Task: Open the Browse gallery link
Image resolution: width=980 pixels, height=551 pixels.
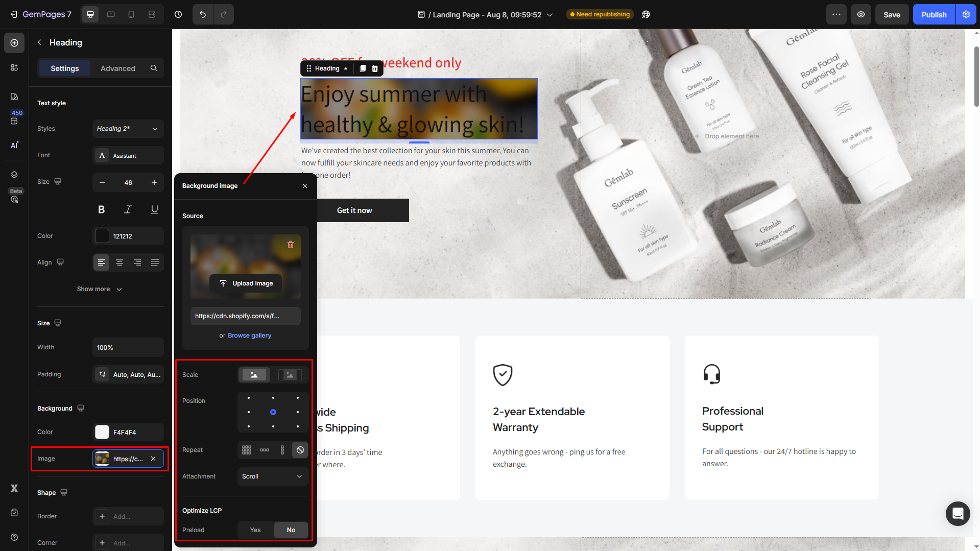Action: pyautogui.click(x=249, y=336)
